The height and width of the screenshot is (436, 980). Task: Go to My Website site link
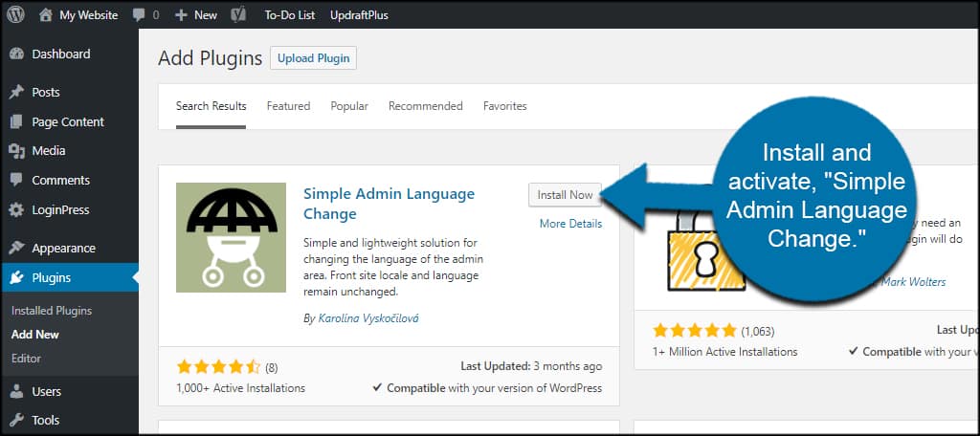click(89, 15)
